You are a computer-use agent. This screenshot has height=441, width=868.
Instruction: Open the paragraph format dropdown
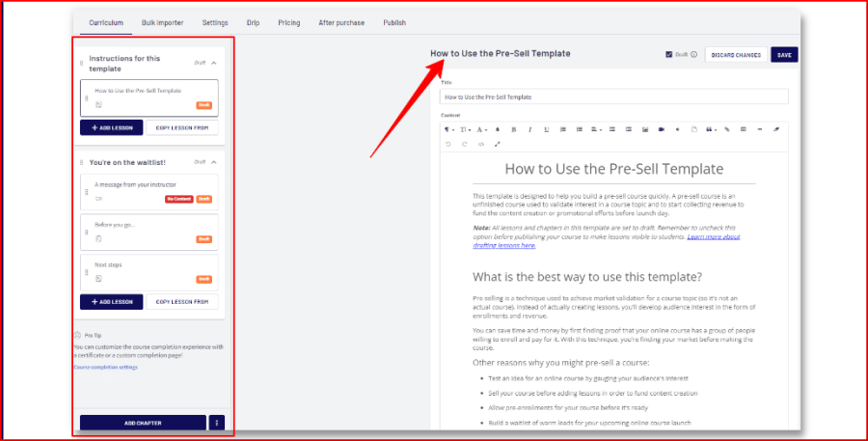[448, 129]
